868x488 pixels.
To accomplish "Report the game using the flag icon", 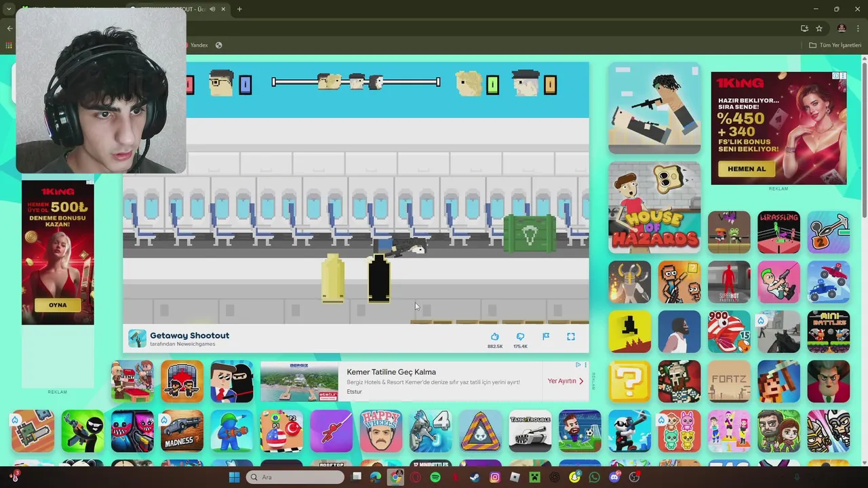I will click(x=546, y=337).
